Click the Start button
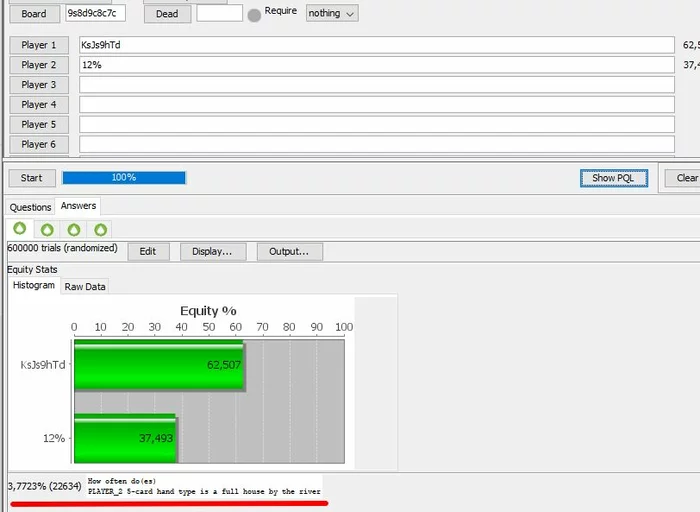This screenshot has height=512, width=700. [x=32, y=178]
